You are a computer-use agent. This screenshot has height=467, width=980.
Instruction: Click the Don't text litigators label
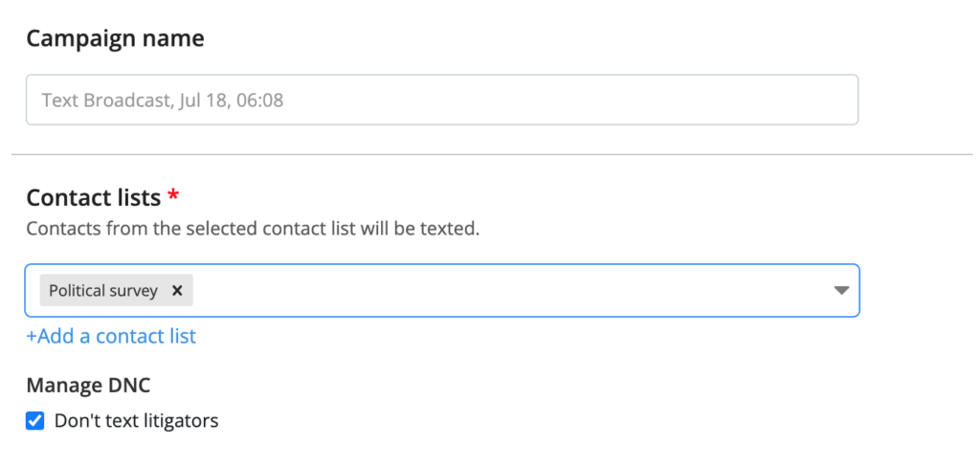click(136, 421)
